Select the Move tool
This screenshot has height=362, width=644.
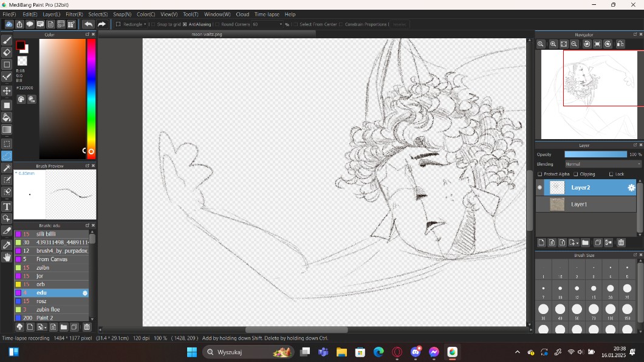pyautogui.click(x=7, y=91)
